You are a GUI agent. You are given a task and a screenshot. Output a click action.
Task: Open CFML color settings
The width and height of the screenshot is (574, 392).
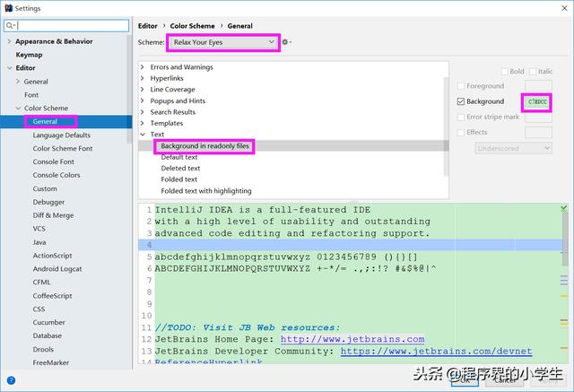(41, 283)
